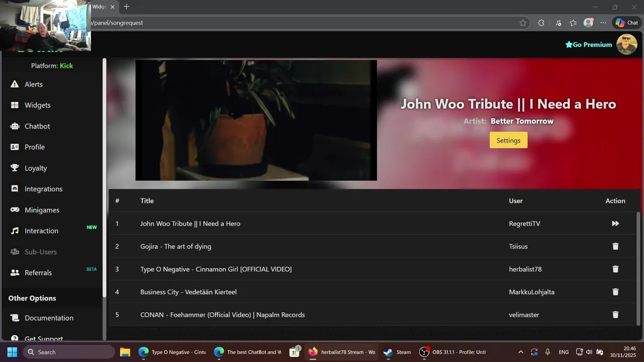The height and width of the screenshot is (362, 644).
Task: Select the CONAN - Foehammer title text
Action: point(222,315)
